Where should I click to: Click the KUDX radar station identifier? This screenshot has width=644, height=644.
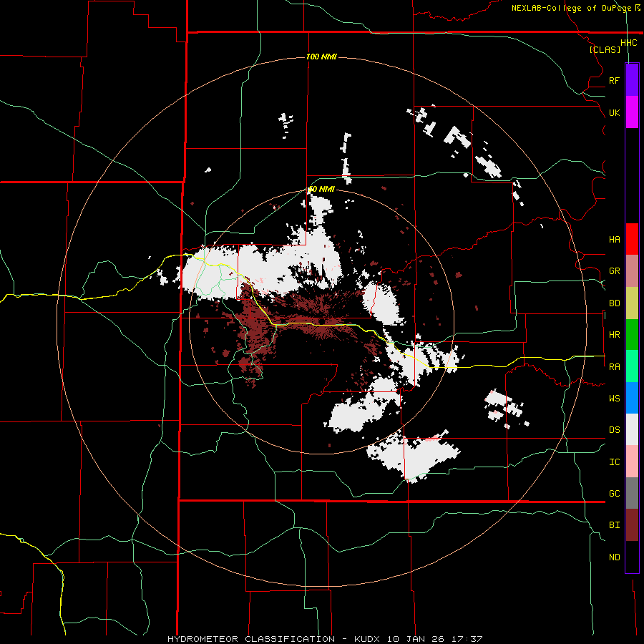(367, 639)
